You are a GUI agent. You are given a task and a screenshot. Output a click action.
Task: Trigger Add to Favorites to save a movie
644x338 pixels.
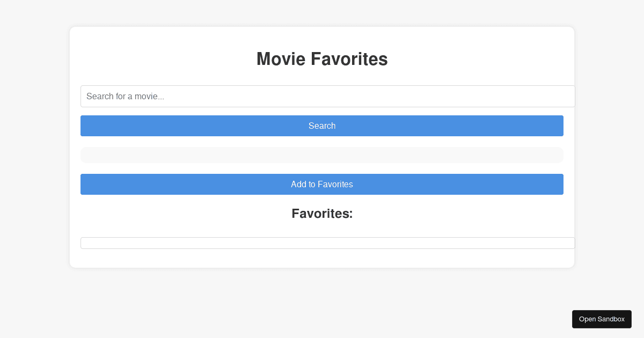[322, 184]
